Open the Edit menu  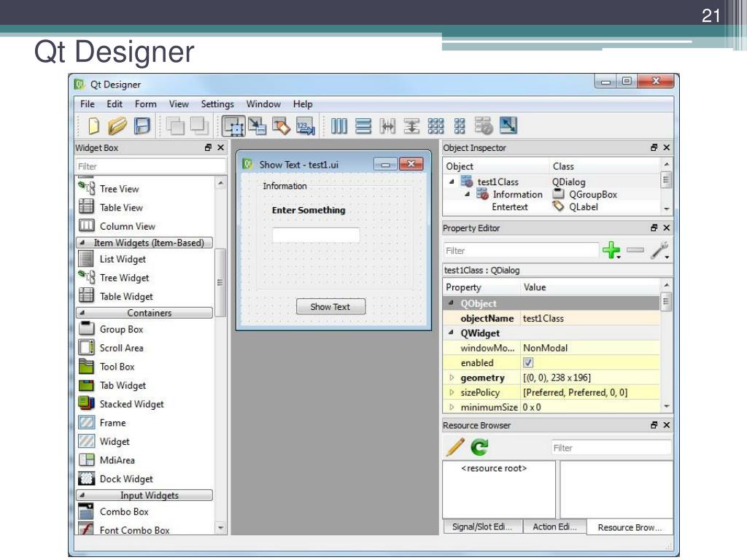[x=115, y=104]
